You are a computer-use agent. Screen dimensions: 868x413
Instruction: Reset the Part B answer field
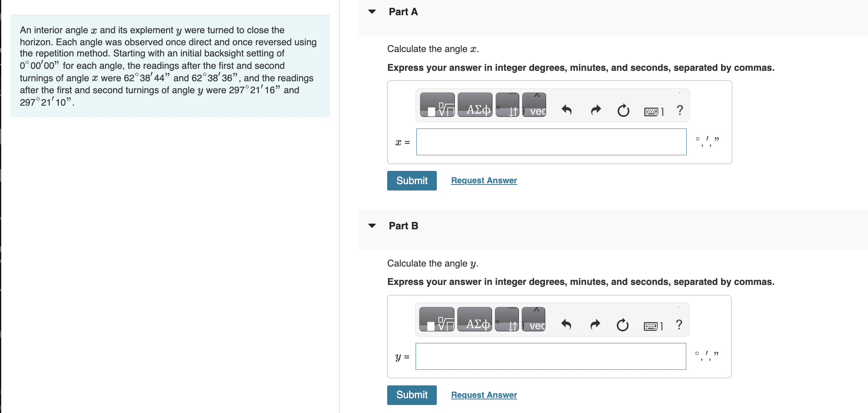623,325
